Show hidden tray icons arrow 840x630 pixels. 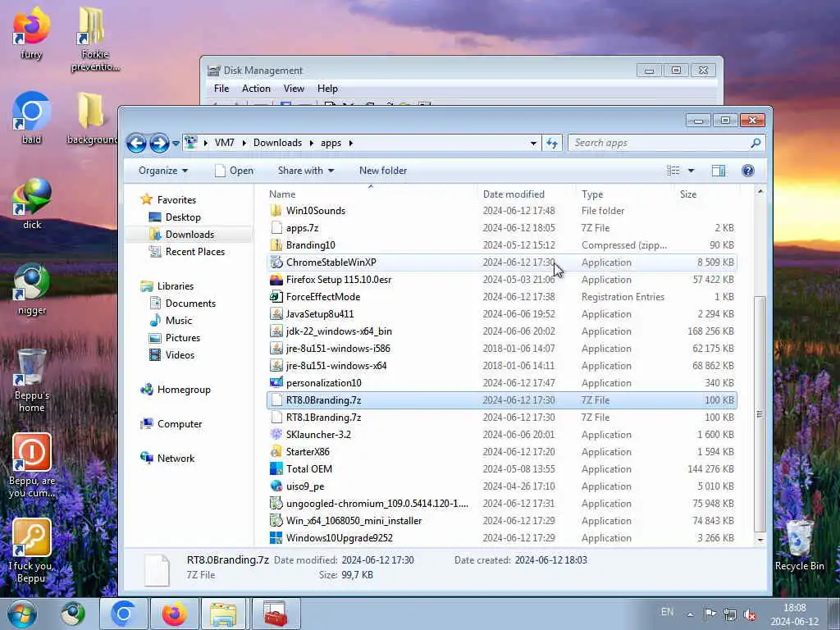[691, 614]
